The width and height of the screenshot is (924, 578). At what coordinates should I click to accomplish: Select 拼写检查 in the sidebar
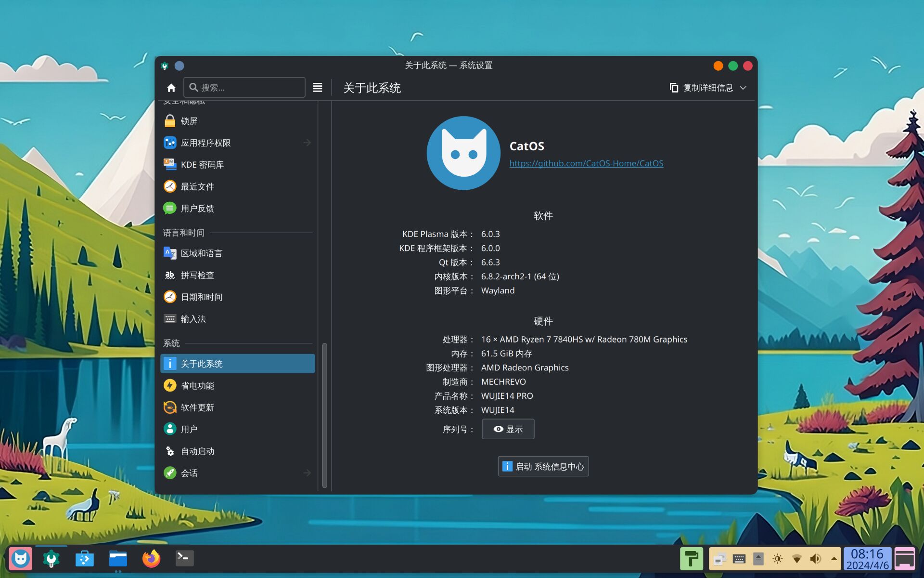[x=237, y=275]
